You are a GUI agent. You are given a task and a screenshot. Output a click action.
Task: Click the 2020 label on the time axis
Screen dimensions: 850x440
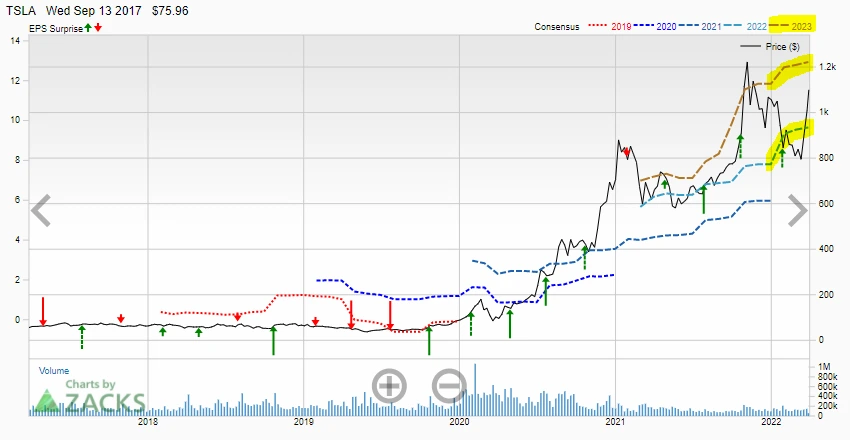[460, 421]
